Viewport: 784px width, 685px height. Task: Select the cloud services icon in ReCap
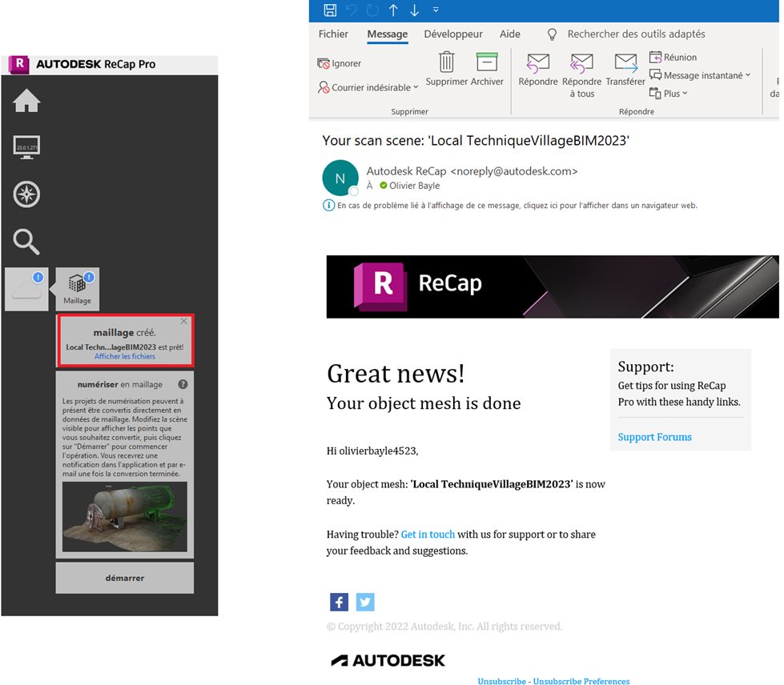[26, 290]
